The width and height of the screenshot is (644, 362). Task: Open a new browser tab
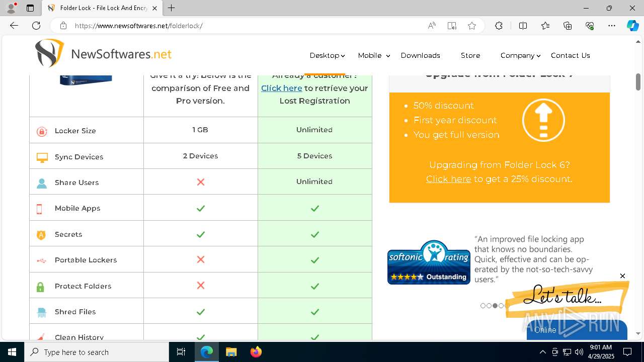point(172,8)
